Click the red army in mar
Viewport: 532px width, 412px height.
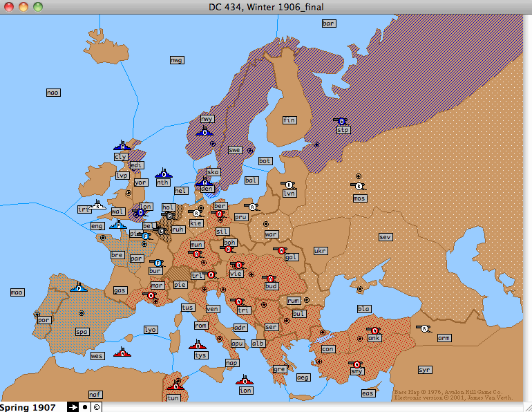coord(151,296)
